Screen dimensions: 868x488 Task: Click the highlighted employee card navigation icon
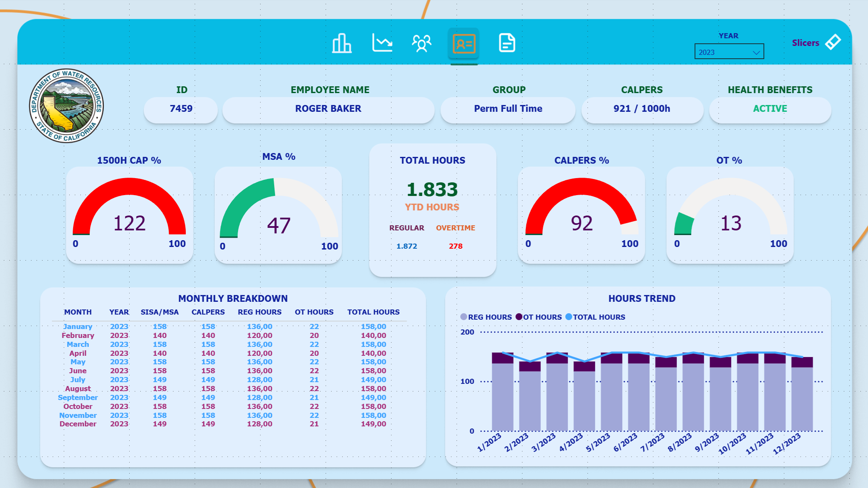point(464,43)
